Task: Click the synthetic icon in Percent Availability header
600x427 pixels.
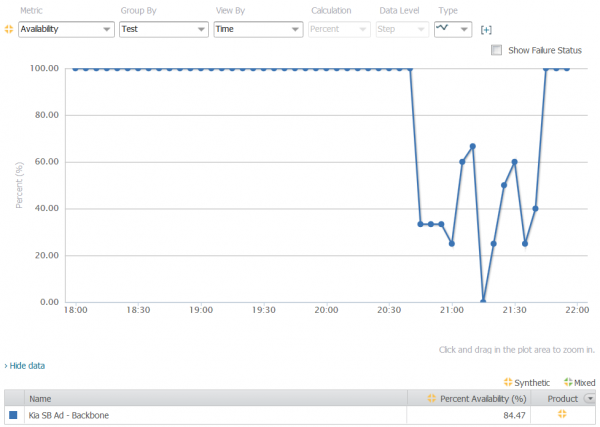Action: pyautogui.click(x=431, y=398)
